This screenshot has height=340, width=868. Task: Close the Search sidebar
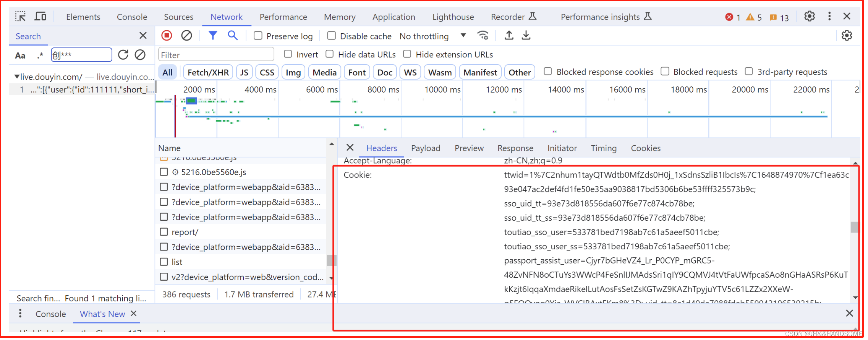tap(143, 36)
